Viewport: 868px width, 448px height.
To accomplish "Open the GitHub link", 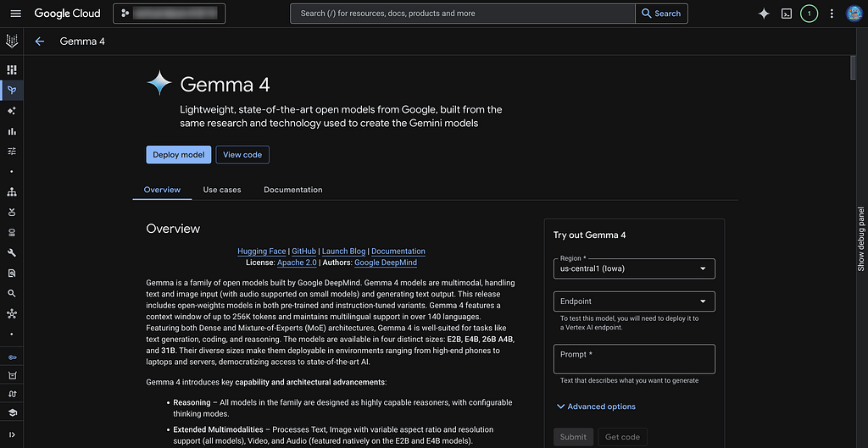I will (x=304, y=252).
